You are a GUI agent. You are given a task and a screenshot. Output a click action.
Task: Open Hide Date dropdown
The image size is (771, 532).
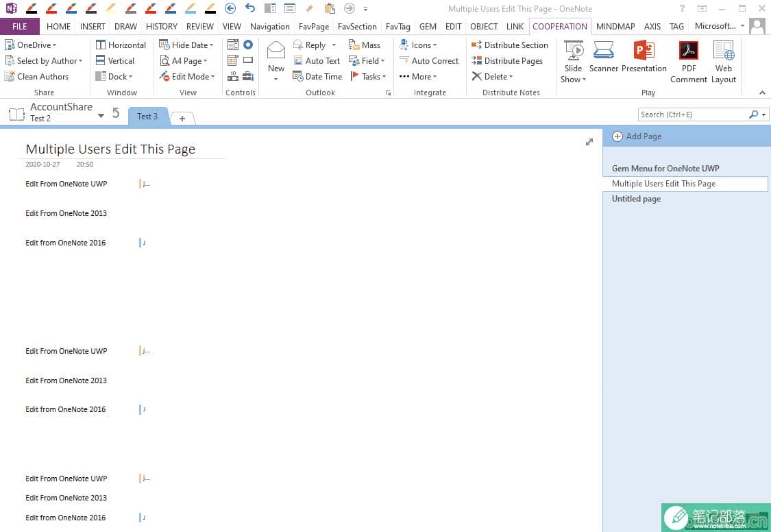point(186,45)
